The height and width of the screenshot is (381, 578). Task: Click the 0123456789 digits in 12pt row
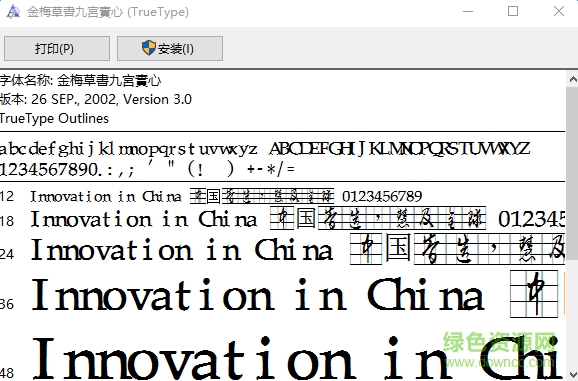(382, 196)
